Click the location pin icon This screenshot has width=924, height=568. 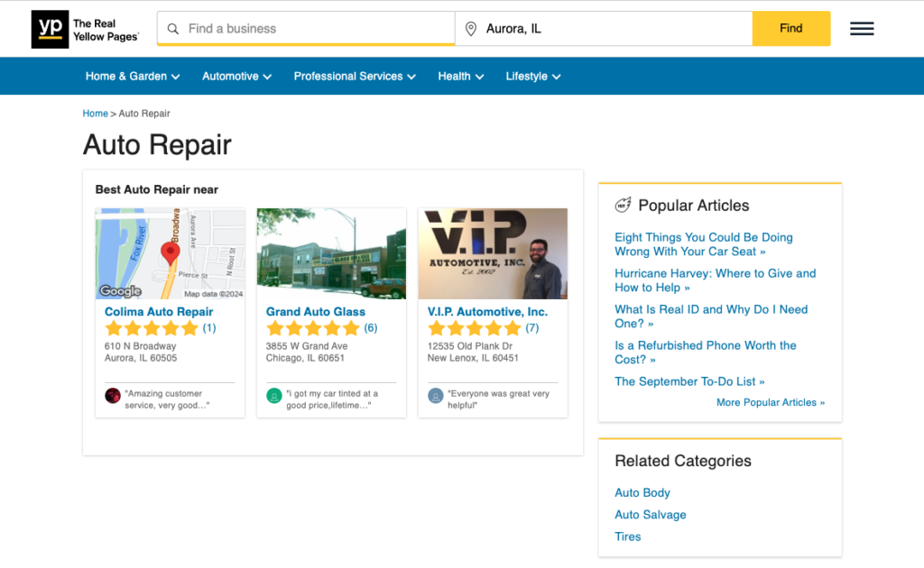pyautogui.click(x=471, y=29)
